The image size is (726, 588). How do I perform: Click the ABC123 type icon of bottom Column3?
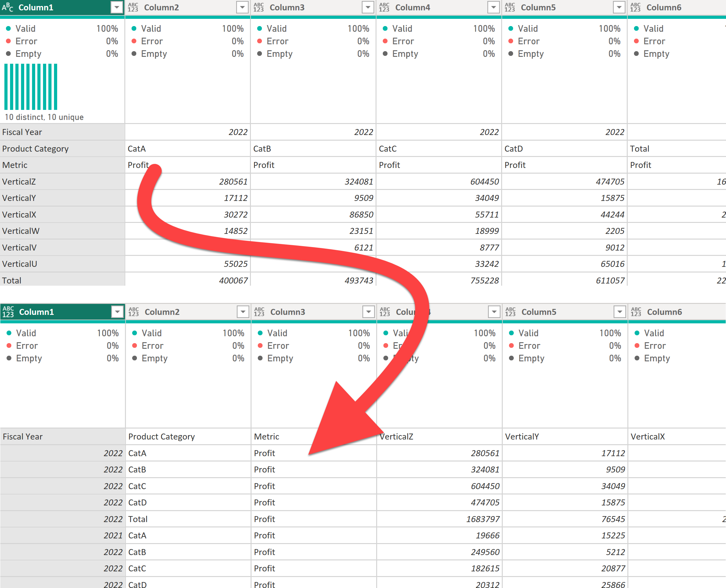click(259, 312)
